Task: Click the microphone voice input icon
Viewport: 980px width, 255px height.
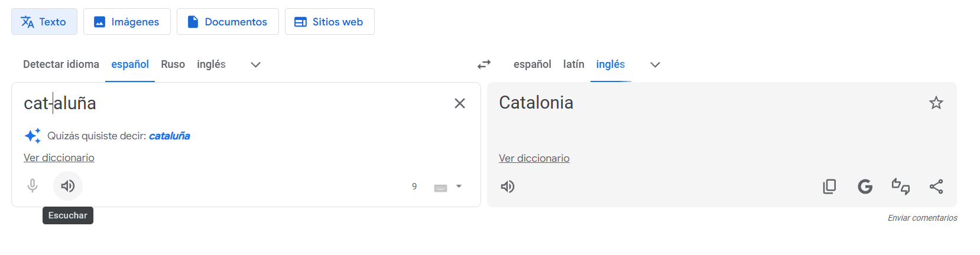Action: [x=33, y=186]
